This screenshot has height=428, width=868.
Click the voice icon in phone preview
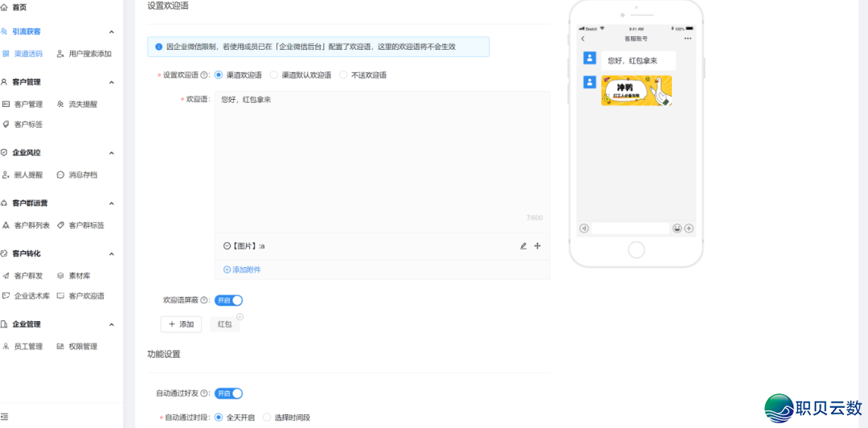click(x=584, y=228)
